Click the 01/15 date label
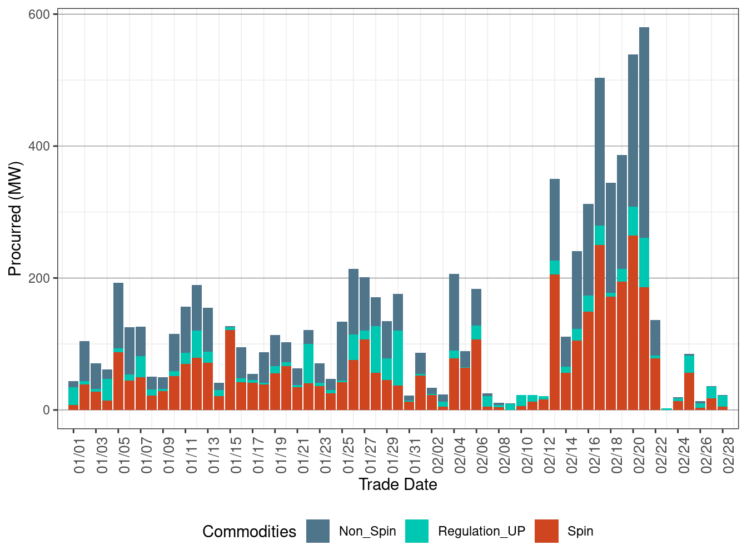Viewport: 747px width, 560px height. click(x=237, y=456)
